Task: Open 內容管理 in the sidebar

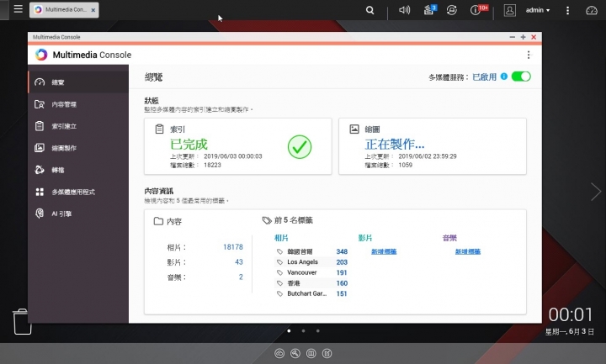Action: pyautogui.click(x=78, y=104)
